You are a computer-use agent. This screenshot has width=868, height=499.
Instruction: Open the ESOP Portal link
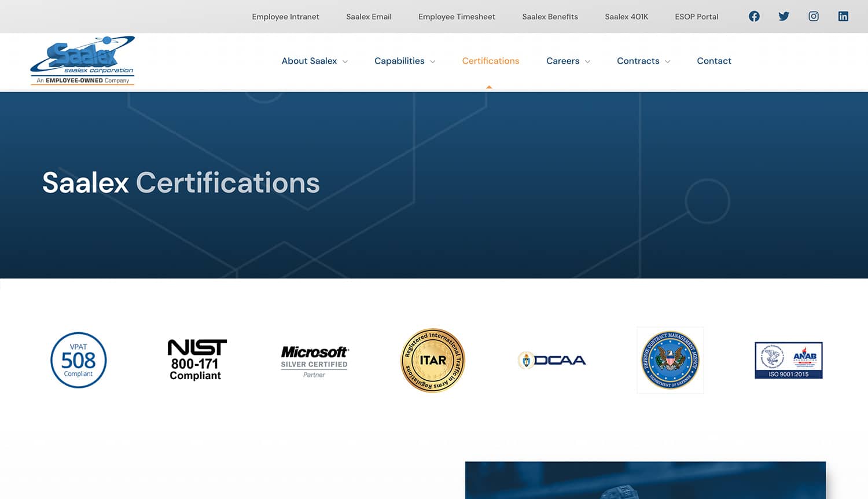[696, 17]
